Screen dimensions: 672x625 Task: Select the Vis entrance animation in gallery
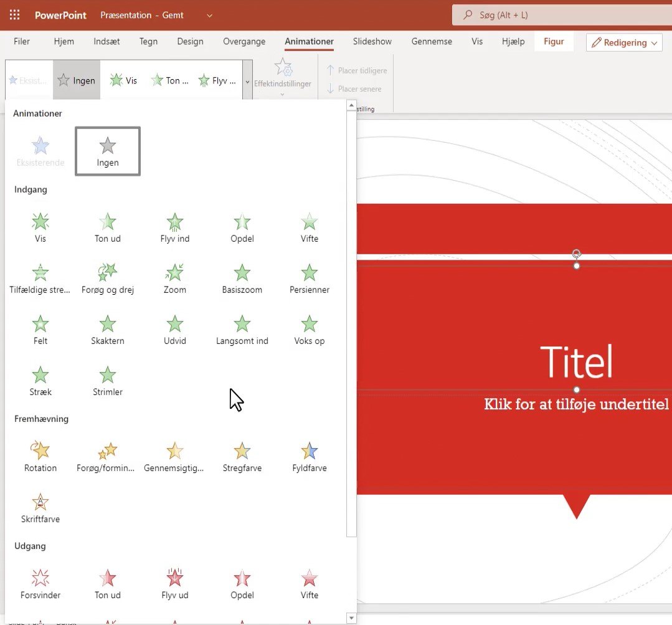point(40,227)
